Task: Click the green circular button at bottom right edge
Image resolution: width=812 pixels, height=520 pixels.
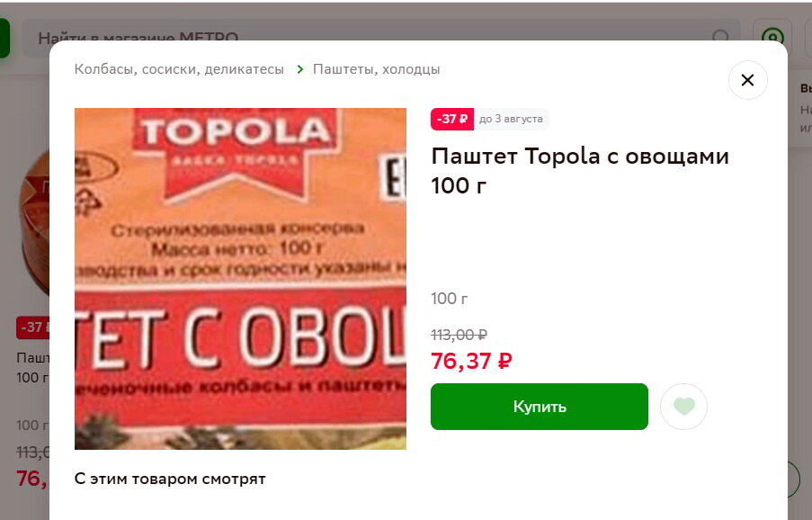Action: [794, 479]
